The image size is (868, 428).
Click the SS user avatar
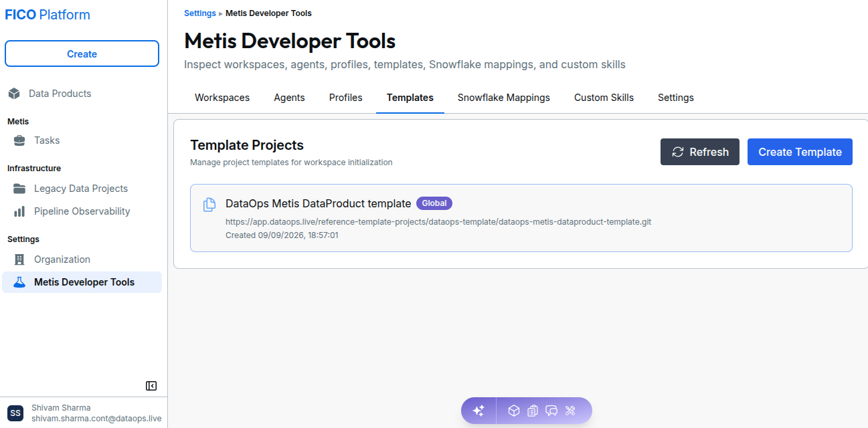click(x=15, y=413)
